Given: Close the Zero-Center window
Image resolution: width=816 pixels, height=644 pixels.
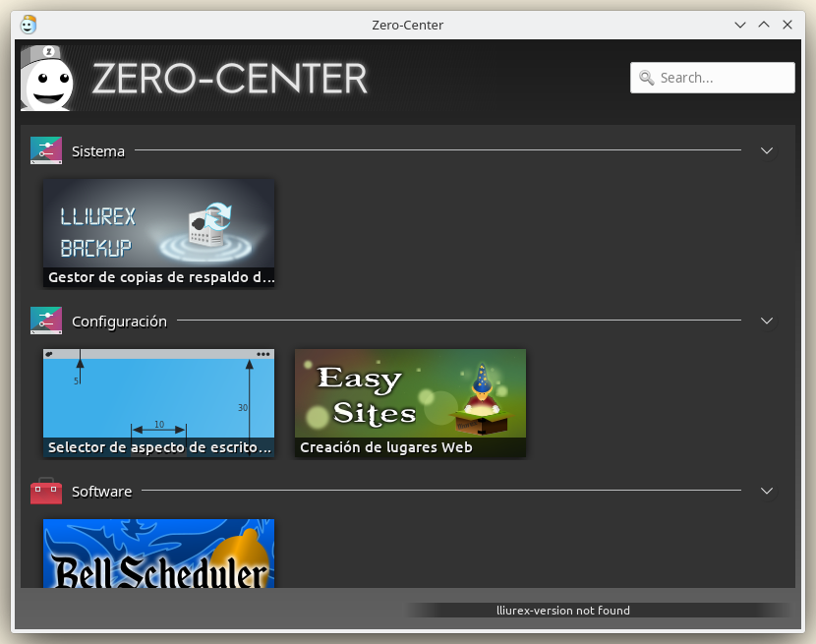Looking at the screenshot, I should [787, 25].
